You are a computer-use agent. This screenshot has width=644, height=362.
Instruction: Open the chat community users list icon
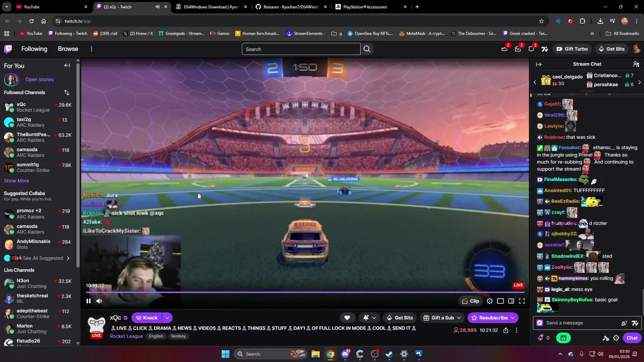pyautogui.click(x=636, y=64)
